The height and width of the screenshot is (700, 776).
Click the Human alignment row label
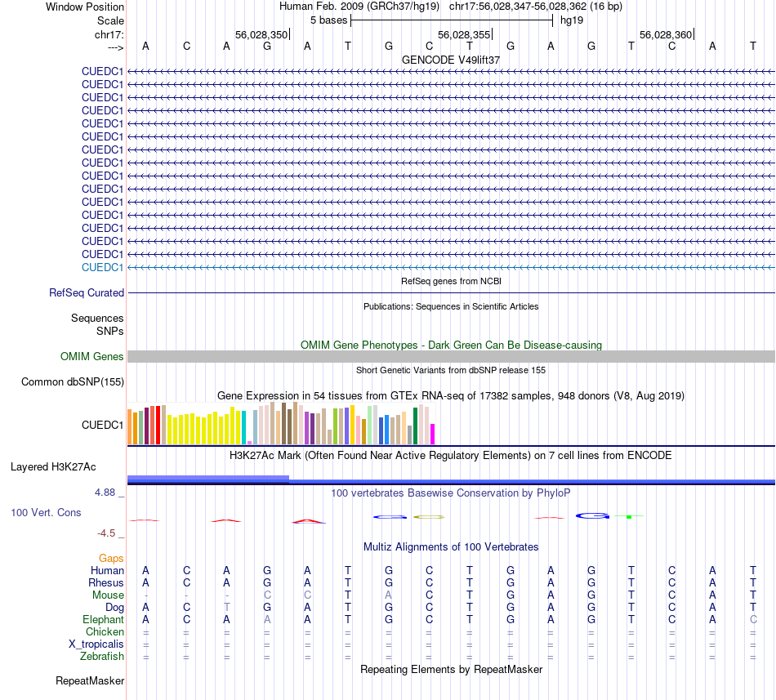[107, 570]
